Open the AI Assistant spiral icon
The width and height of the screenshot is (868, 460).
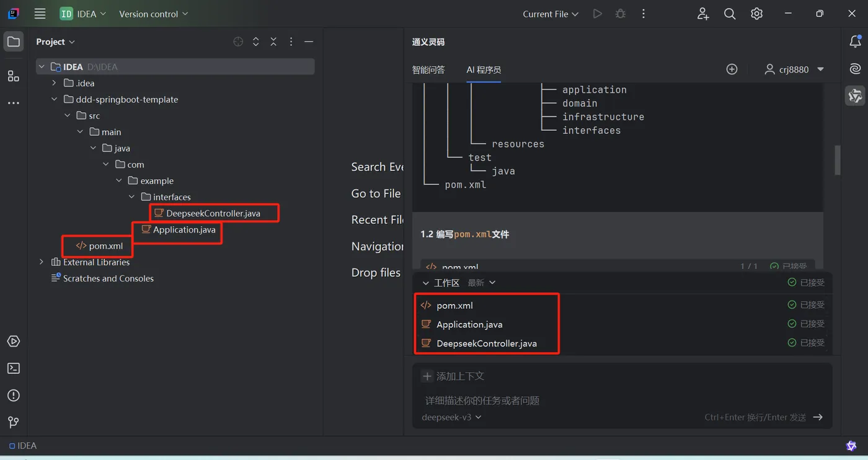(x=856, y=69)
